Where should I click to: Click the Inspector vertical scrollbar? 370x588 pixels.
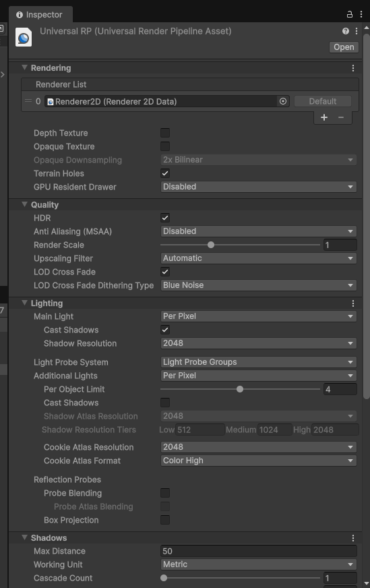pyautogui.click(x=367, y=218)
